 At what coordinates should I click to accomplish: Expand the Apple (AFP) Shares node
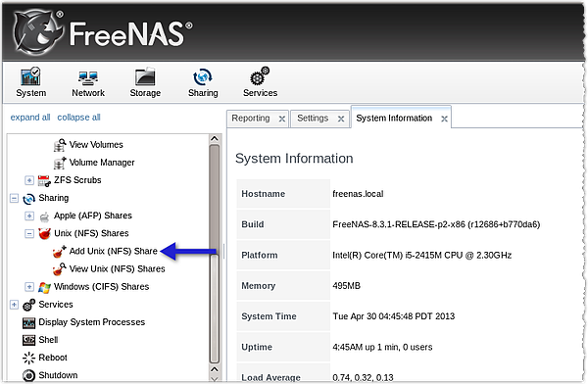[x=29, y=216]
